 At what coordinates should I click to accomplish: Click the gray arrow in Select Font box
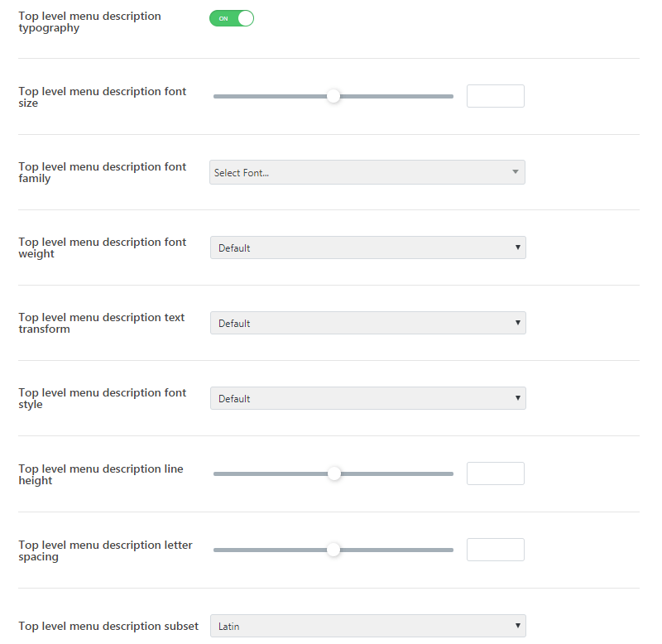(515, 172)
